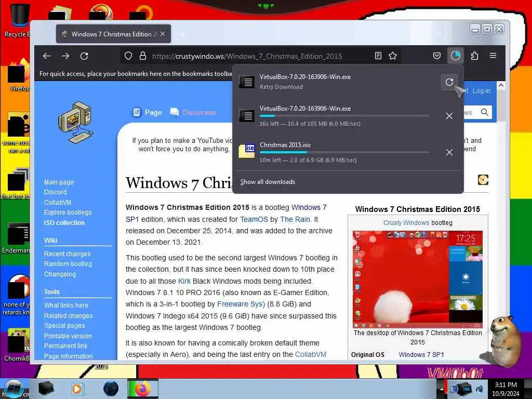Select the Windows 7 Christmas Edition browser tab

114,34
